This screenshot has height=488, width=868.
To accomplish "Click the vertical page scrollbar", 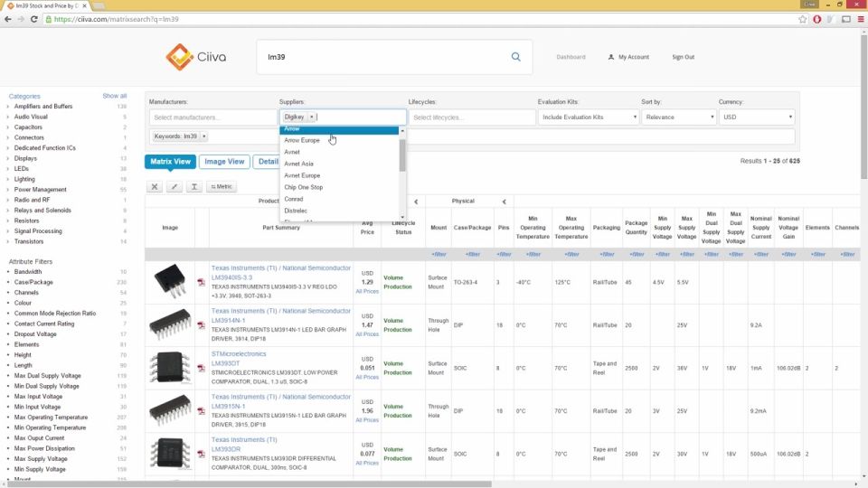I will coord(864,105).
